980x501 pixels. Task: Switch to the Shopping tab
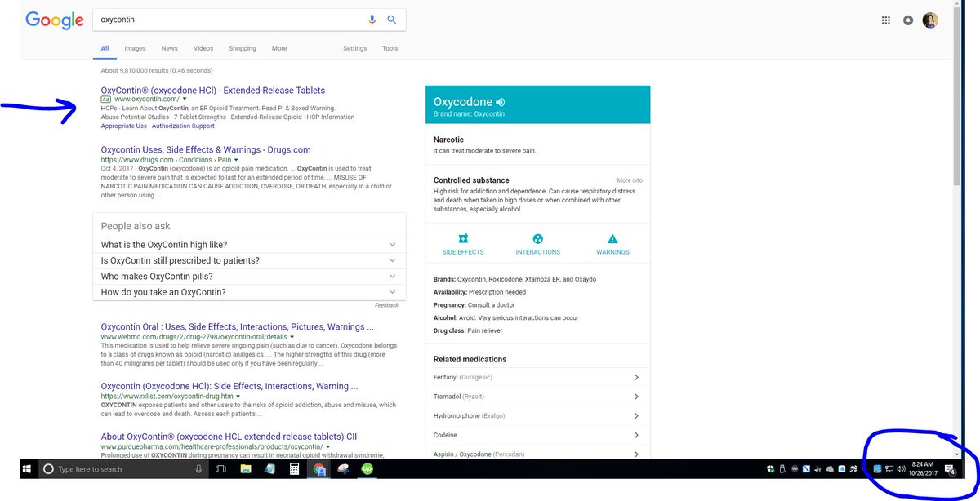pyautogui.click(x=243, y=48)
